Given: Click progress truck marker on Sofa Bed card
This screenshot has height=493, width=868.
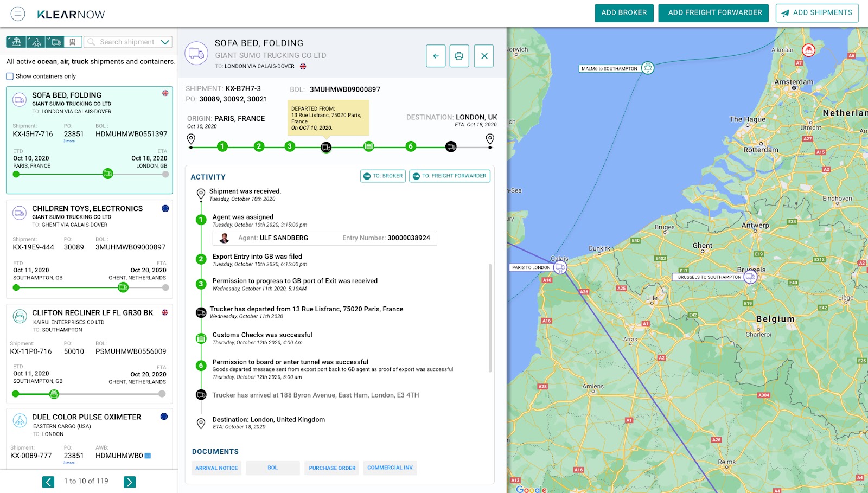Looking at the screenshot, I should (108, 174).
